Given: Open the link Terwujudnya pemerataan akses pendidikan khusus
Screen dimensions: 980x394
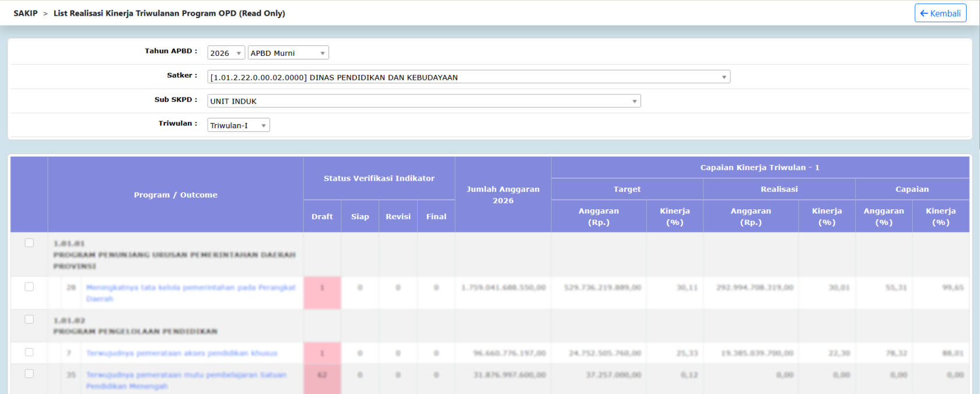Looking at the screenshot, I should [182, 353].
